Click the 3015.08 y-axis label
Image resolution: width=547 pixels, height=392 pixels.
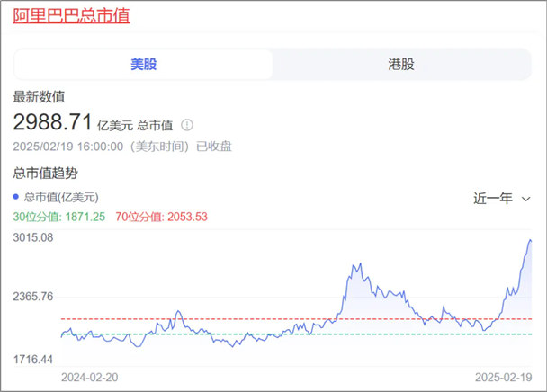[x=33, y=238]
